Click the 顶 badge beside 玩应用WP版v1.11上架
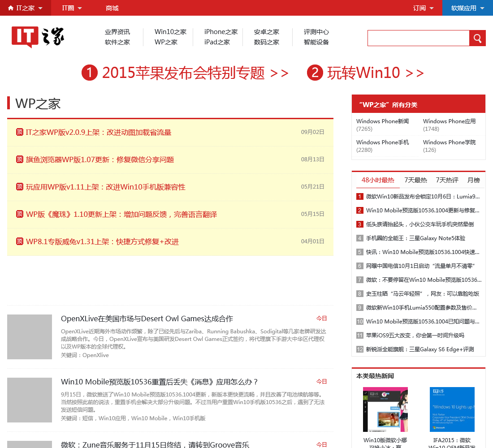This screenshot has height=448, width=493. tap(19, 187)
